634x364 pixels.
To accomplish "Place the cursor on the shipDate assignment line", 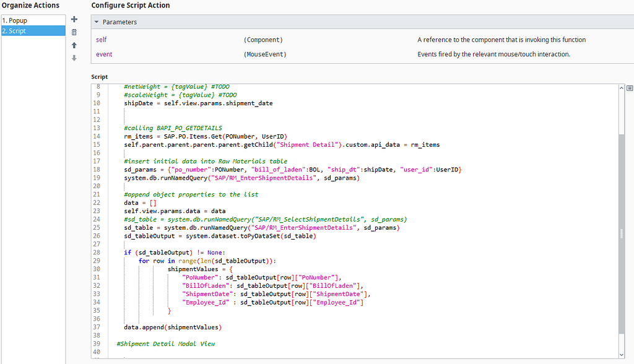I will [x=180, y=103].
